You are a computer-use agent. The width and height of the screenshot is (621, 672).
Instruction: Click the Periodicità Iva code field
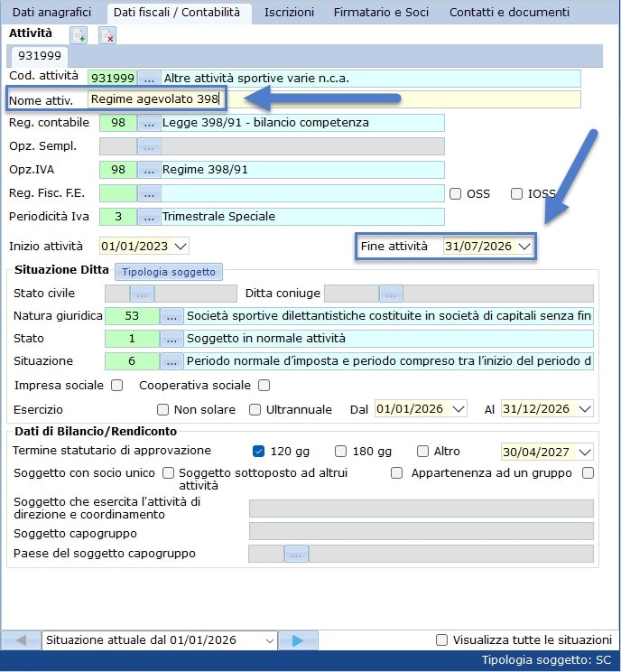[x=118, y=217]
